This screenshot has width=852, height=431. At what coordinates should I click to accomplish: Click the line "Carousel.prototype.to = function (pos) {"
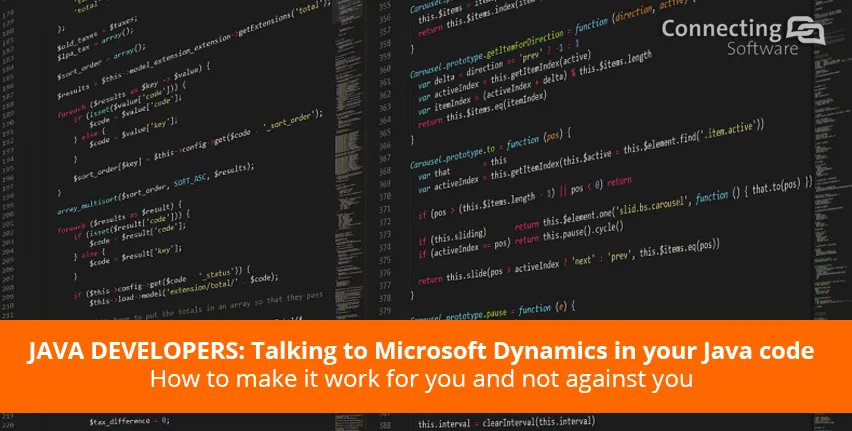[x=490, y=148]
